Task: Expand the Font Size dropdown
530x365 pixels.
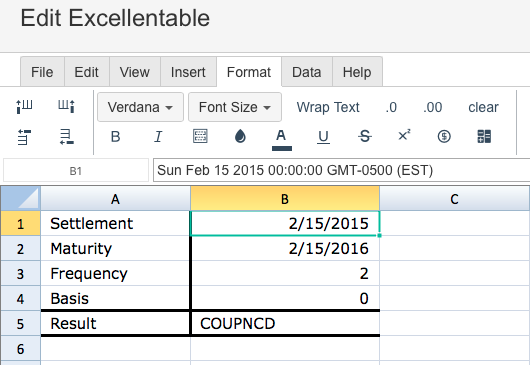Action: click(x=235, y=107)
